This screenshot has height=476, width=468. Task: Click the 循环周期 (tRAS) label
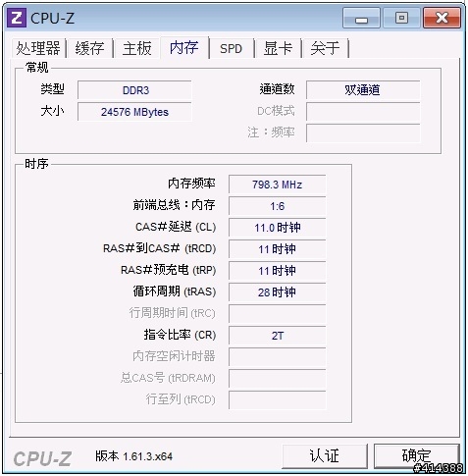click(x=175, y=291)
